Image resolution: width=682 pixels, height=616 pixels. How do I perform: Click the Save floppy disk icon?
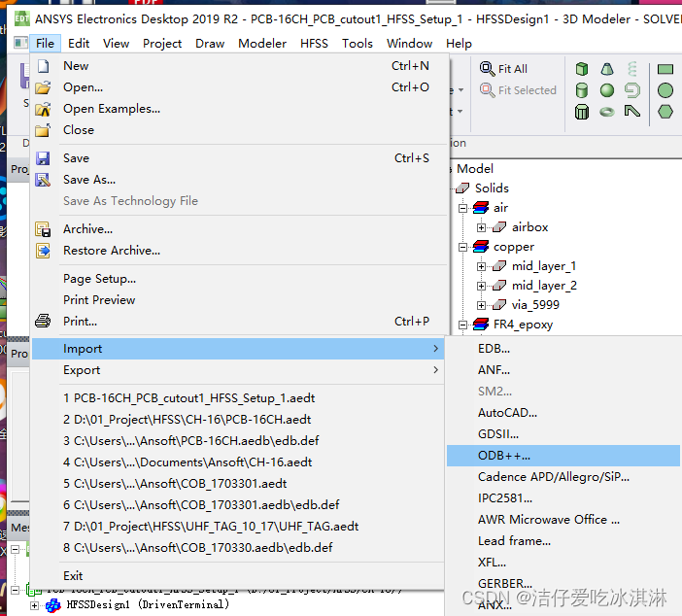tap(43, 158)
